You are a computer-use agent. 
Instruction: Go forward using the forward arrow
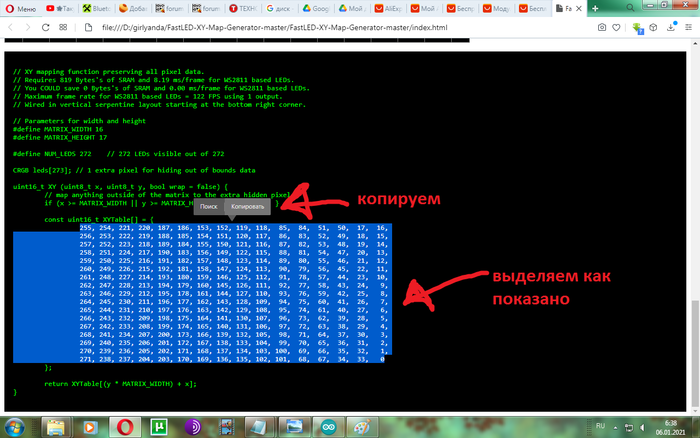click(28, 27)
